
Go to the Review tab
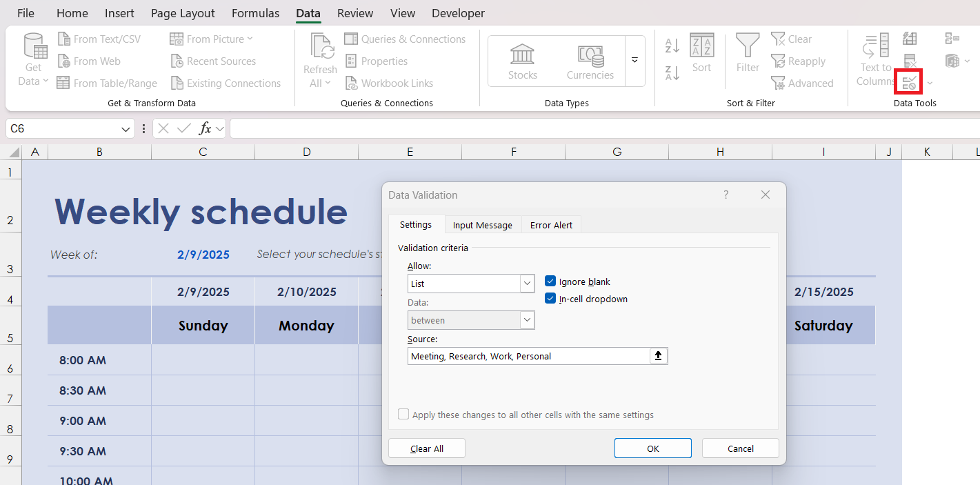tap(355, 13)
